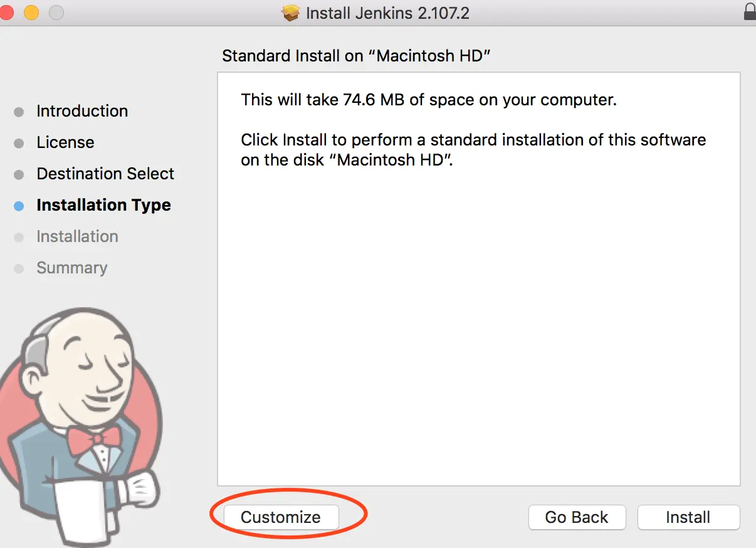Click the package icon beside the window title

click(x=291, y=13)
